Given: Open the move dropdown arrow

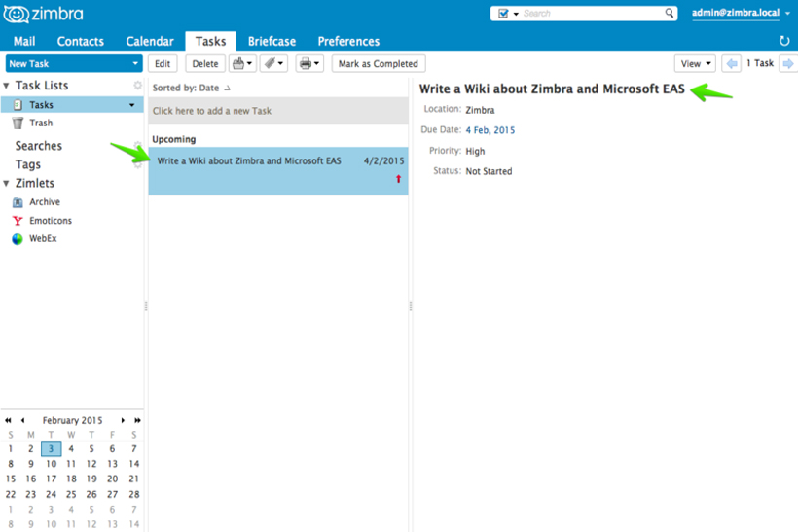Looking at the screenshot, I should tap(249, 63).
